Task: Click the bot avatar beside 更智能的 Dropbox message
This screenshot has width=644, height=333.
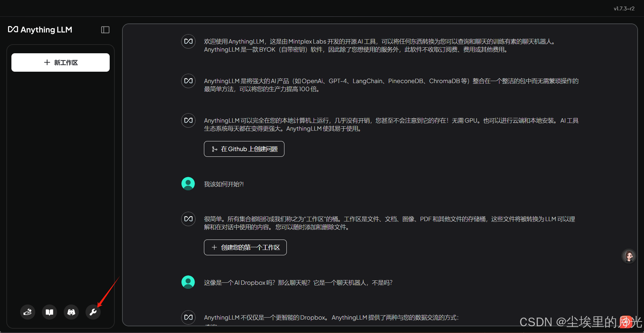Action: click(x=189, y=318)
